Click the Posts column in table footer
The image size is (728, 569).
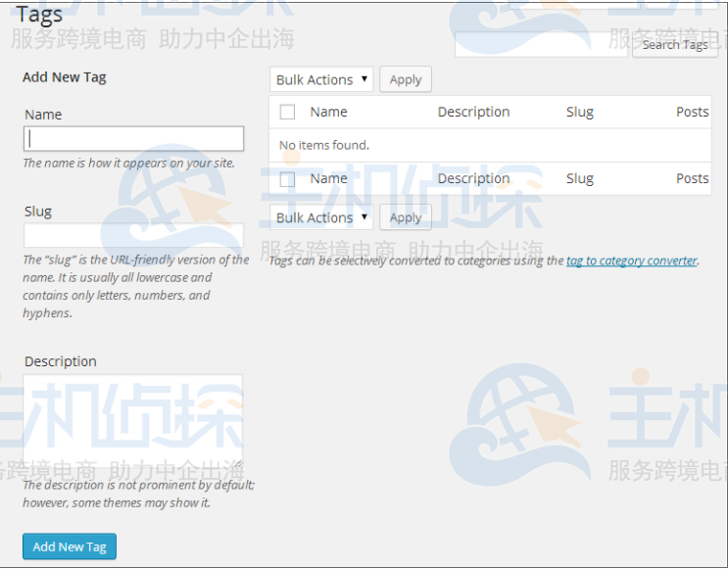(693, 178)
